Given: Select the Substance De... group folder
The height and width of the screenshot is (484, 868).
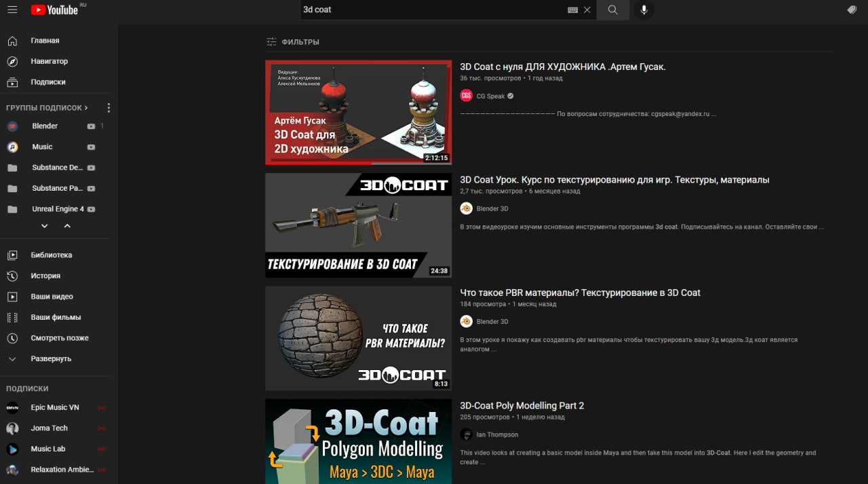Looking at the screenshot, I should coord(57,168).
